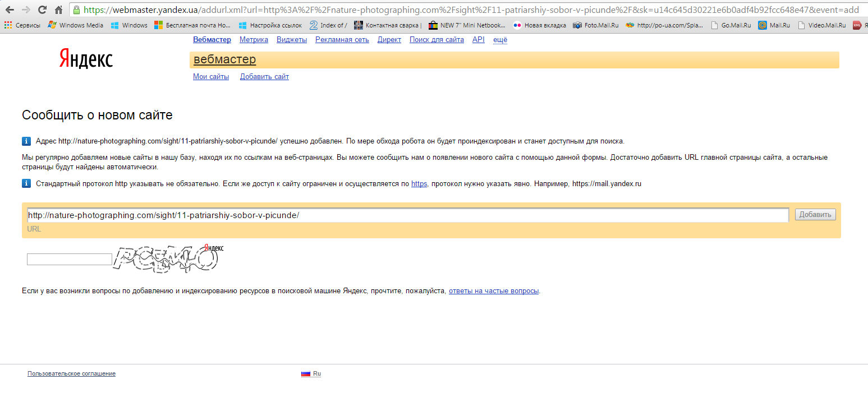The height and width of the screenshot is (402, 868).
Task: Expand the ещё services menu
Action: pyautogui.click(x=500, y=40)
